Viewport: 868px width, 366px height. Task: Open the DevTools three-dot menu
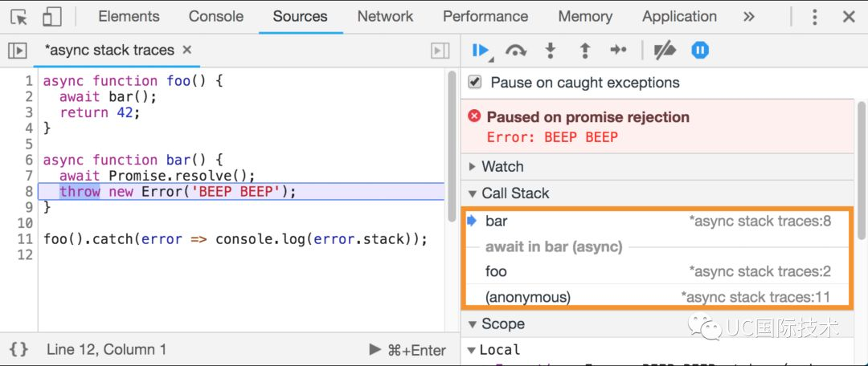814,17
